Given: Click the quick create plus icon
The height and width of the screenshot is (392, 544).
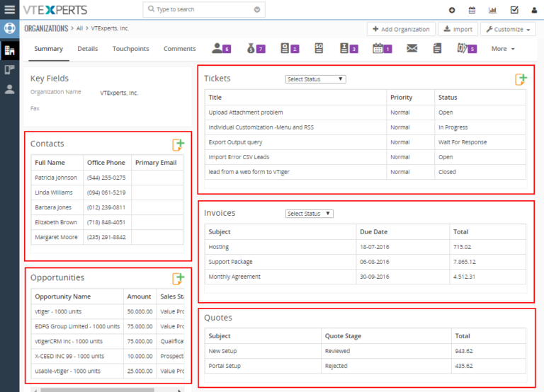Looking at the screenshot, I should [452, 10].
